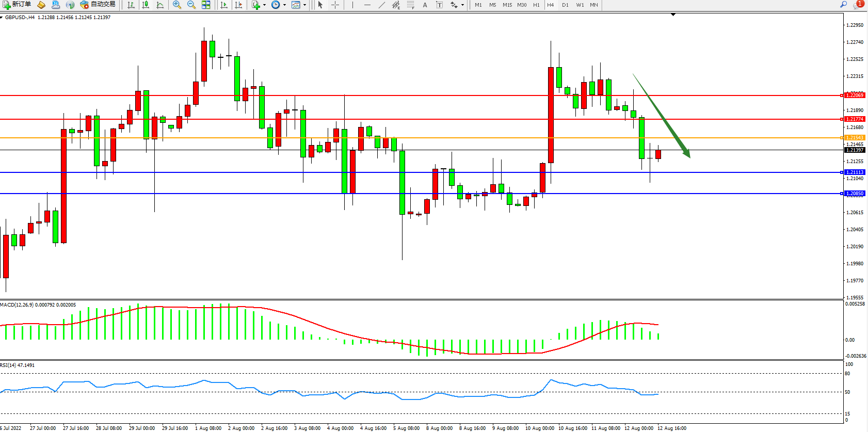
Task: Open the indicators list dropdown arrow
Action: 265,5
